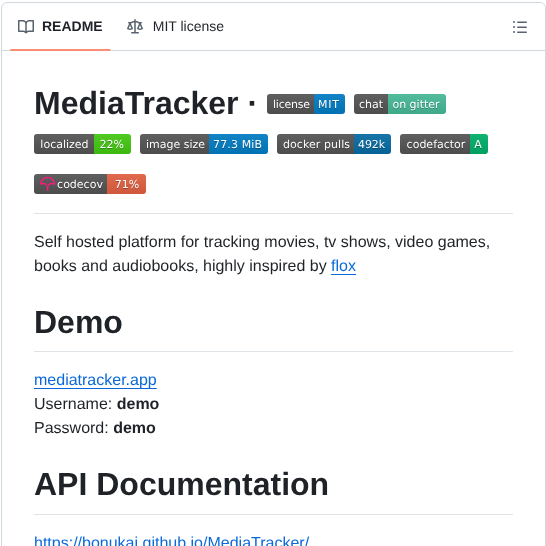546x546 pixels.
Task: Open the README tab
Action: (x=60, y=26)
